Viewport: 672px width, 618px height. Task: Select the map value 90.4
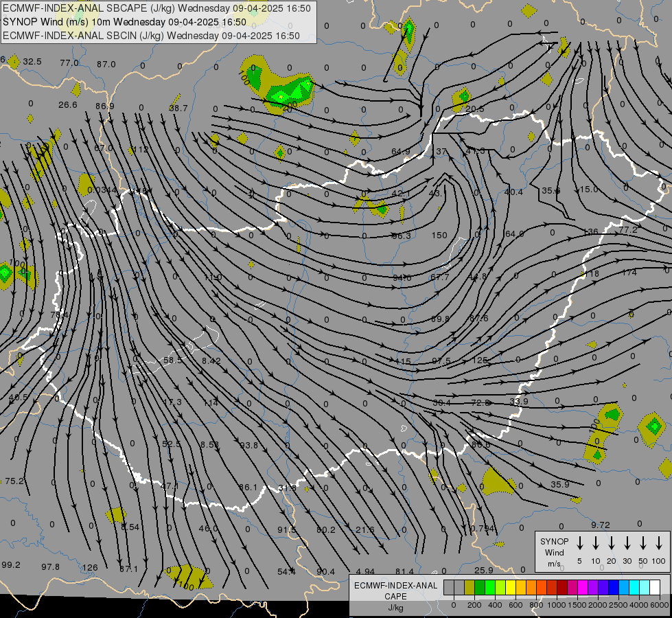click(326, 572)
